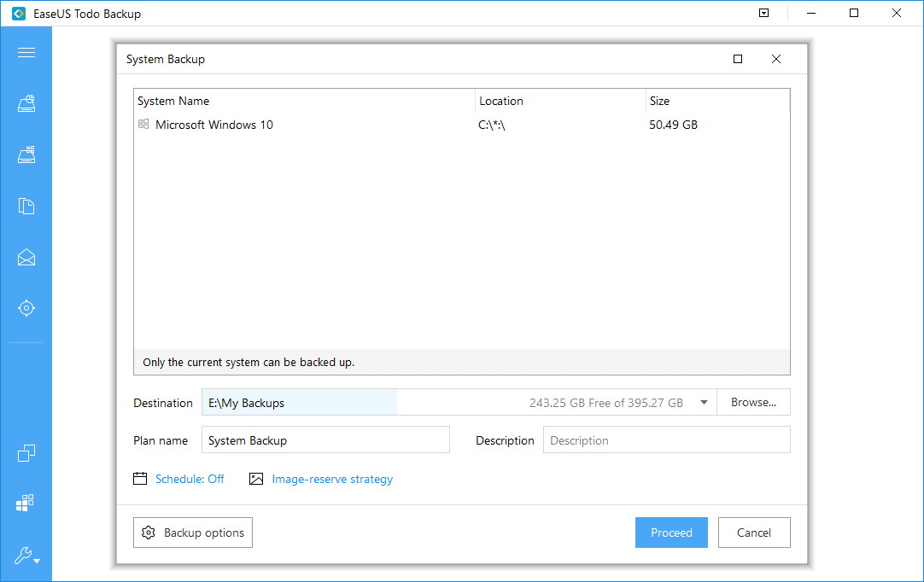Select System Backup sidebar icon
924x582 pixels.
[x=26, y=155]
